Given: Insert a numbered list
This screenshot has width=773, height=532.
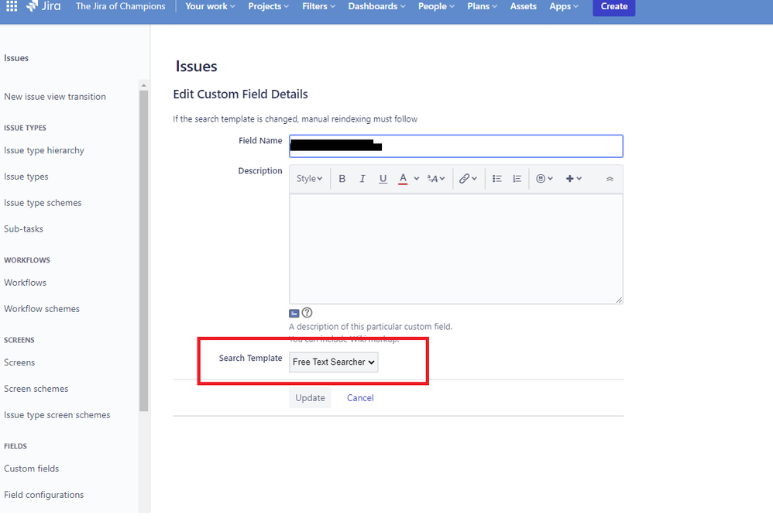Looking at the screenshot, I should [517, 178].
